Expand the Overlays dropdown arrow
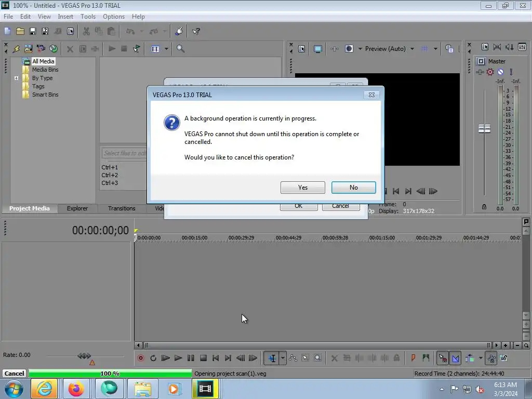The image size is (532, 399). pos(435,48)
